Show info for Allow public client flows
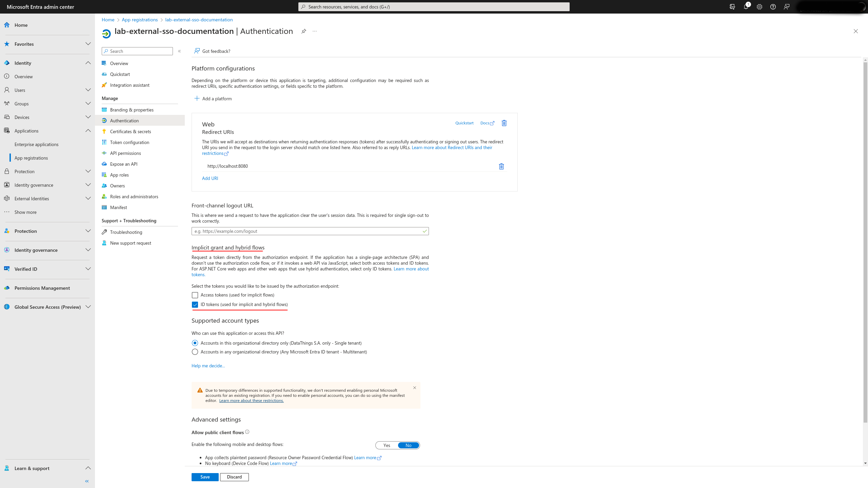 [x=247, y=432]
